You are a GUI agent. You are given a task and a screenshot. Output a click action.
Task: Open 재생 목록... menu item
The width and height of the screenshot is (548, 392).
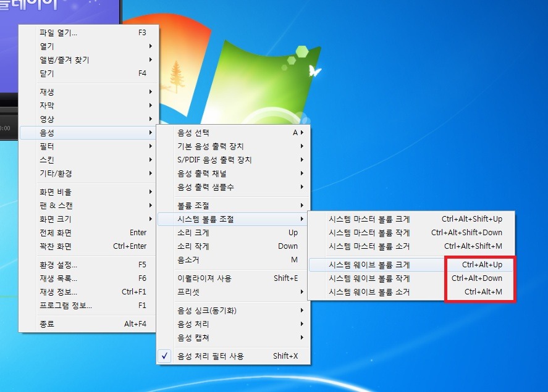(88, 278)
